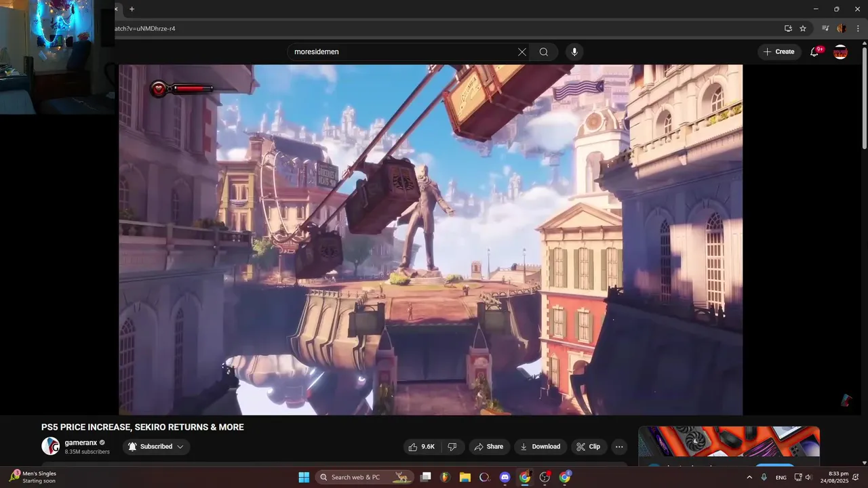Bookmark this page with star icon

[803, 28]
